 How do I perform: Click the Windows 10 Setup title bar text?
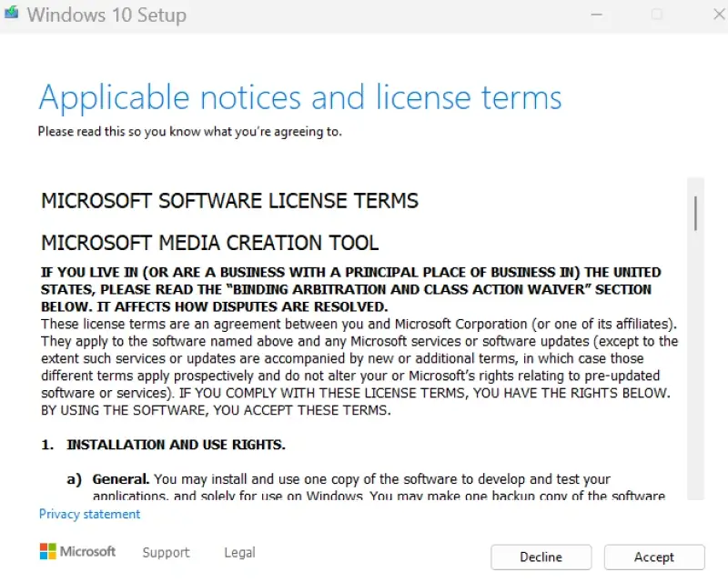pyautogui.click(x=106, y=15)
